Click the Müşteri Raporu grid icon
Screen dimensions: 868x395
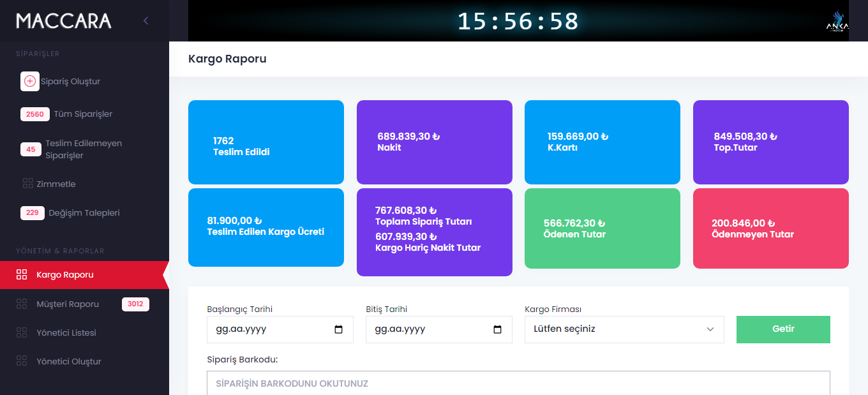click(x=22, y=304)
